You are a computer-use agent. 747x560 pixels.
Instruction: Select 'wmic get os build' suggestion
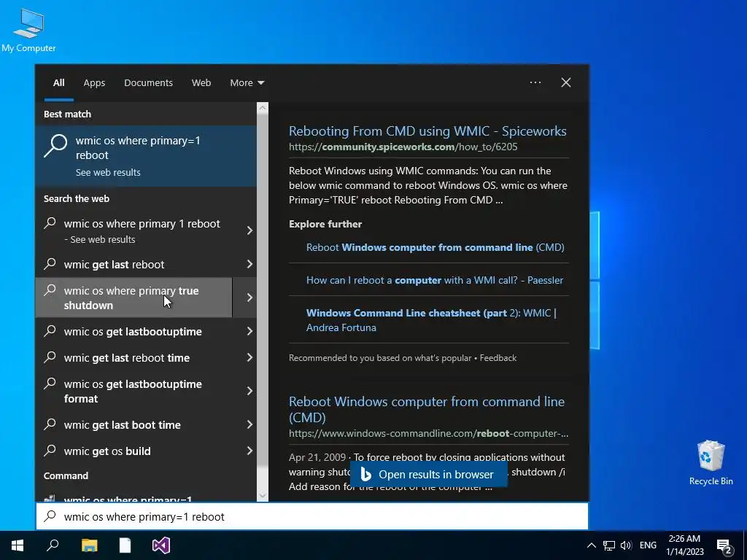[134, 451]
